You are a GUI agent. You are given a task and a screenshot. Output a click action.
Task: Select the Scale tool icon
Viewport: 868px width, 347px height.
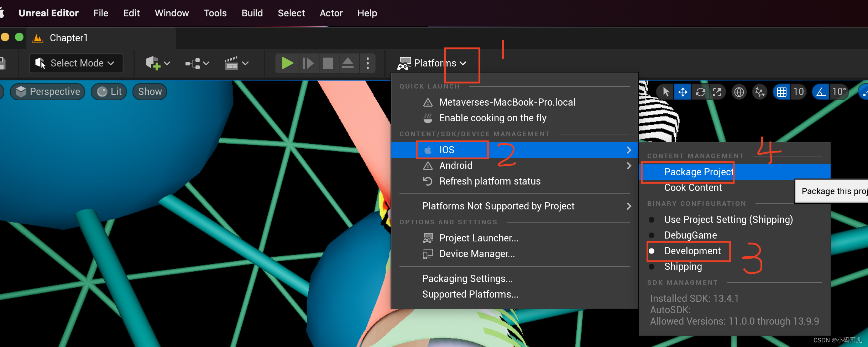(717, 92)
